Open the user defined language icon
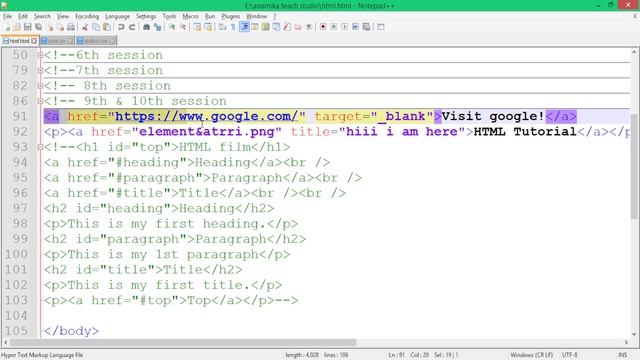The height and width of the screenshot is (360, 640). coord(255,27)
